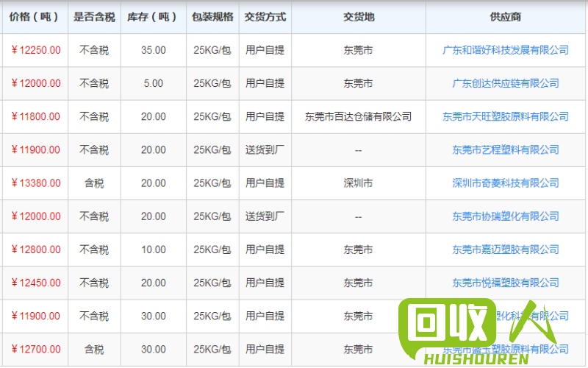This screenshot has height=368, width=588.
Task: Open supplier link 深圳市奇菱科技有限公司
Action: [x=506, y=183]
